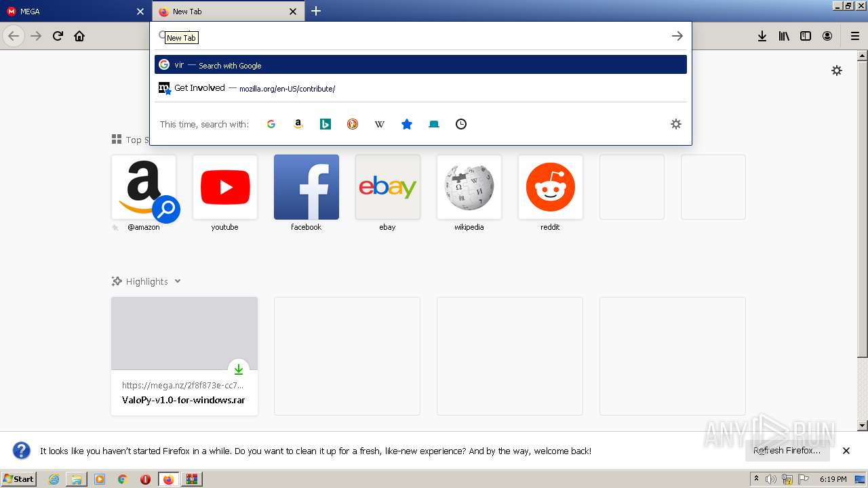The width and height of the screenshot is (868, 488).
Task: Click the scrollbar down arrow
Action: [863, 426]
